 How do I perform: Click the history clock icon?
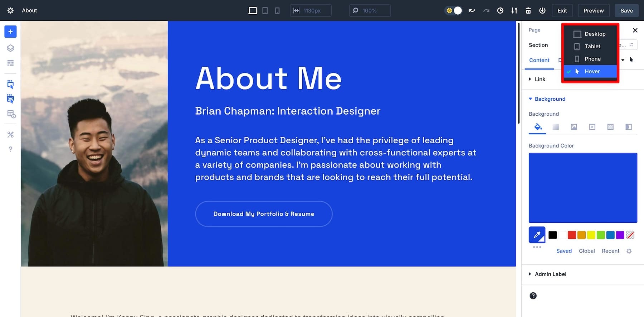(x=500, y=11)
